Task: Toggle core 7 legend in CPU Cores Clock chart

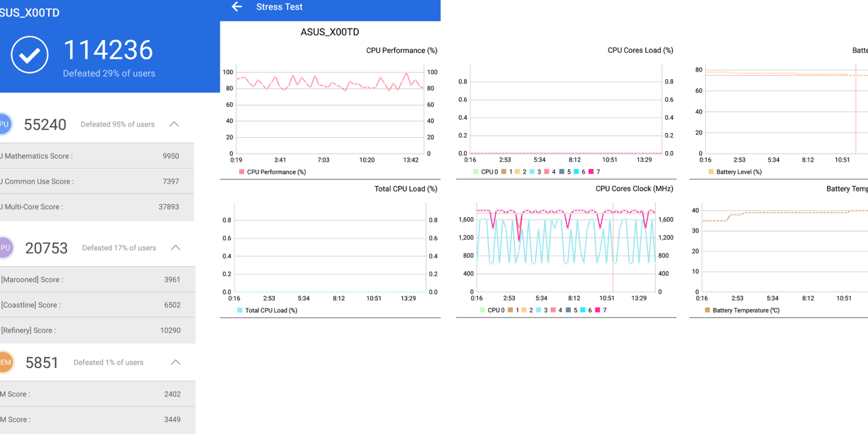Action: pyautogui.click(x=602, y=310)
